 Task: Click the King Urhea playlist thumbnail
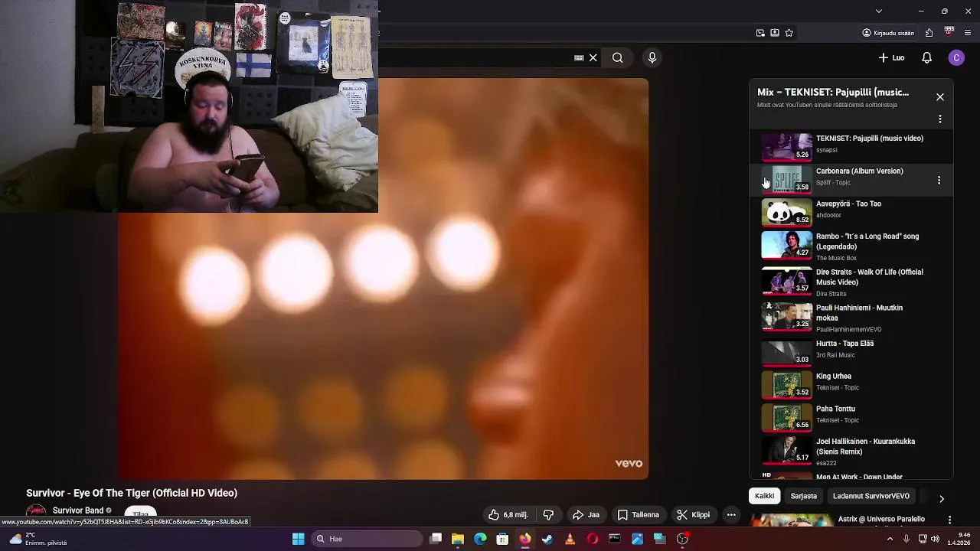point(786,384)
